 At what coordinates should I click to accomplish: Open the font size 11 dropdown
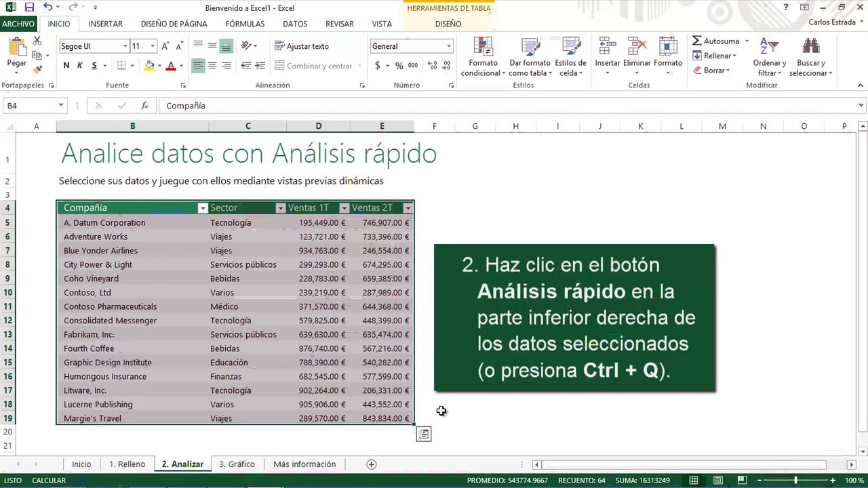pos(153,46)
